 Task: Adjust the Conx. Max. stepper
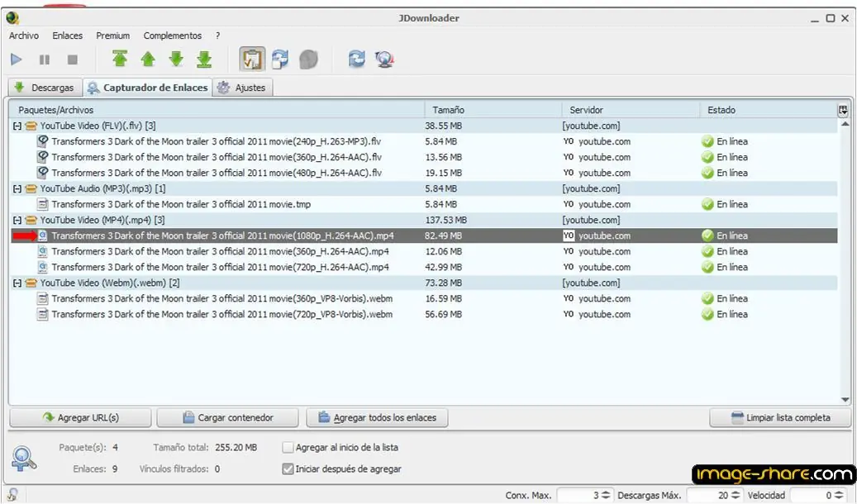pos(605,495)
